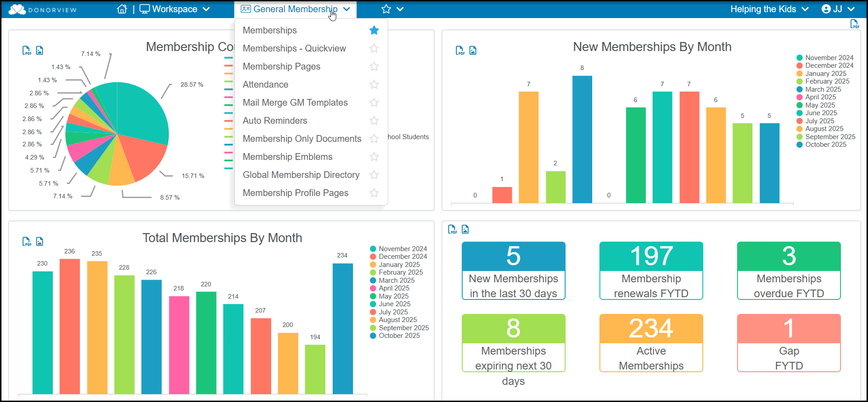This screenshot has width=868, height=402.
Task: Export Membership Count chart as PDF
Action: tap(27, 51)
